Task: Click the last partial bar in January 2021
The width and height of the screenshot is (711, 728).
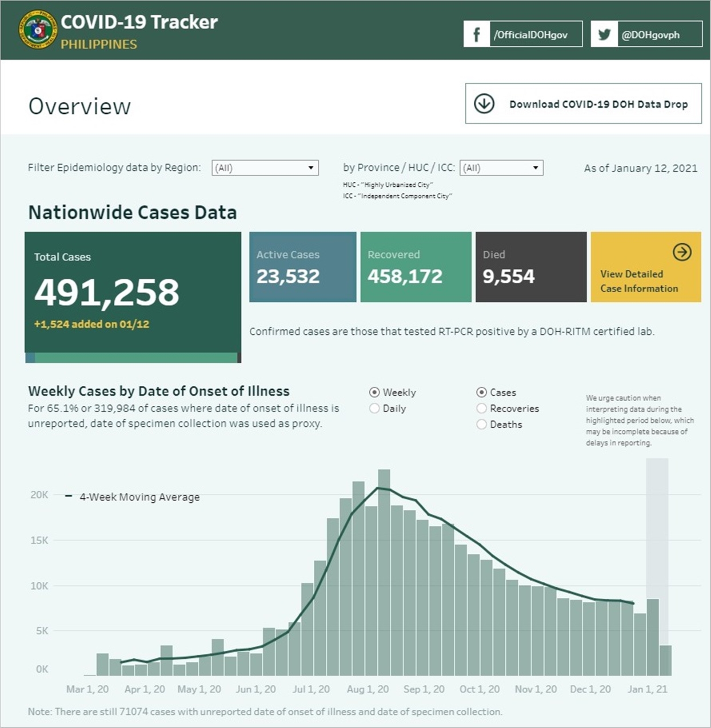Action: pos(665,660)
